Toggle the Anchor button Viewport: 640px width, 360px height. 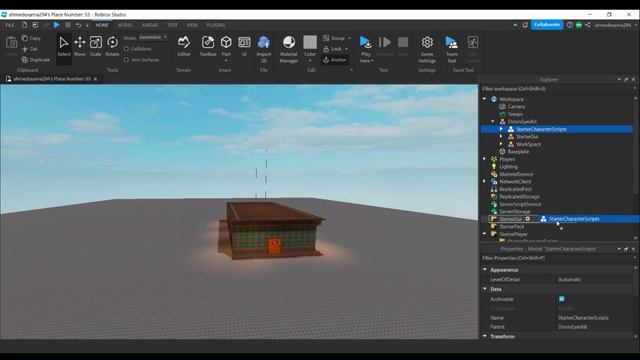[335, 60]
